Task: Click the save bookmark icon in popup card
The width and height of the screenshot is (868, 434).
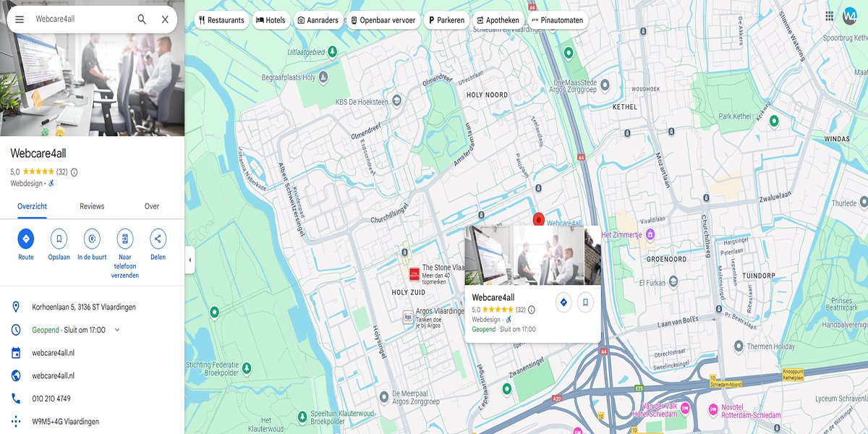Action: (585, 302)
